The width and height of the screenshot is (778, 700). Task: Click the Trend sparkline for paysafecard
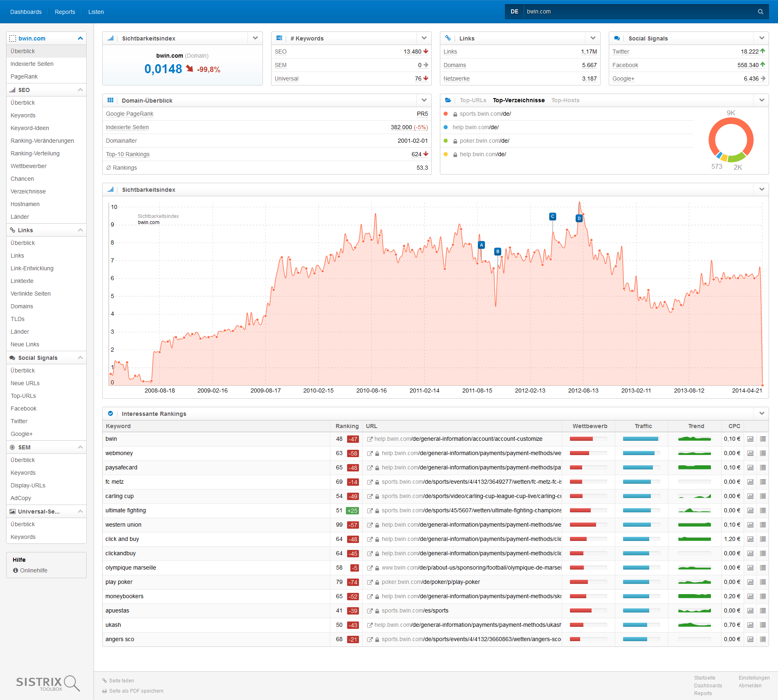click(695, 467)
